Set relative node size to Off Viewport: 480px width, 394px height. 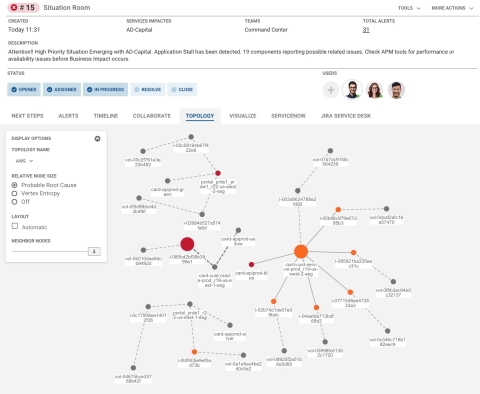tap(14, 202)
